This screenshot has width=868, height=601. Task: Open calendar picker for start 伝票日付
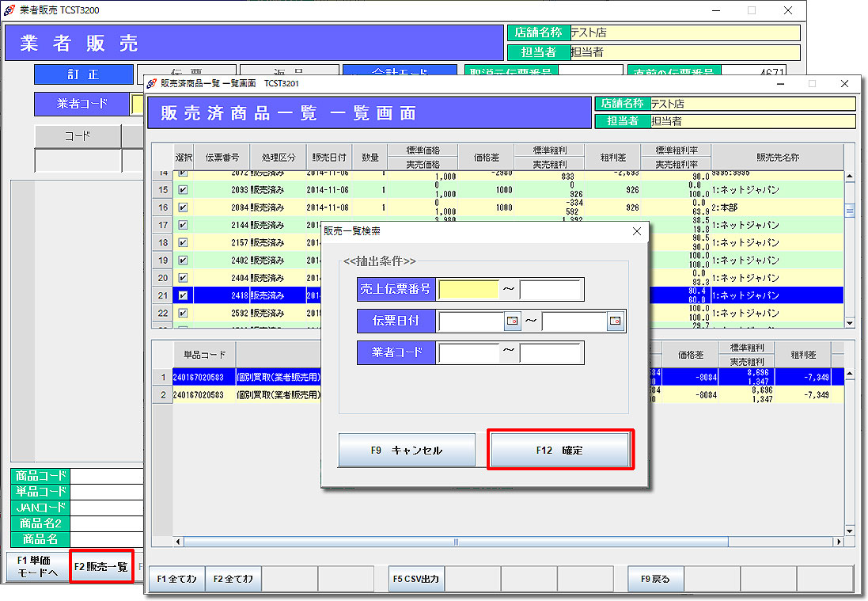[x=513, y=321]
